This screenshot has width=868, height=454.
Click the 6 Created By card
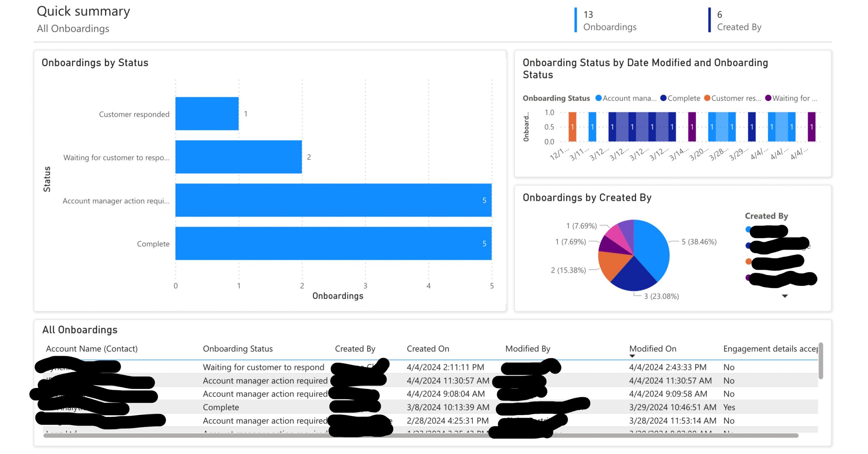coord(739,20)
